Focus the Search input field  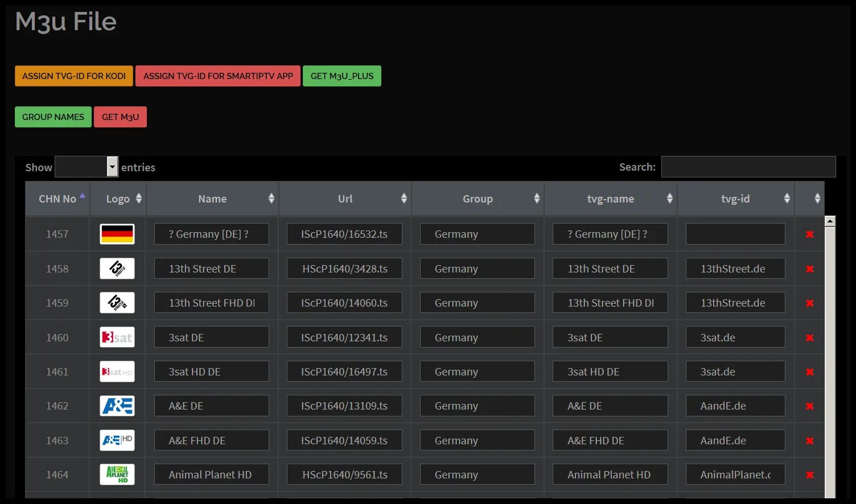[x=748, y=167]
